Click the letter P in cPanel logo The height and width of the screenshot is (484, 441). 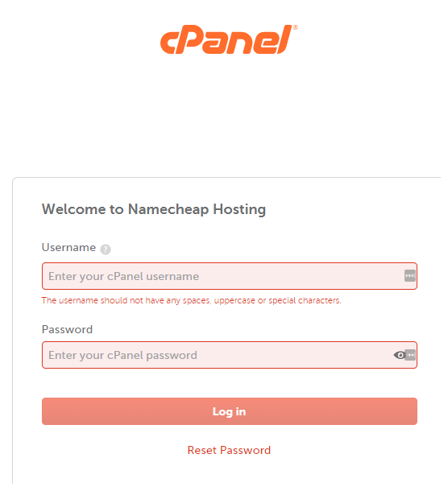click(194, 39)
